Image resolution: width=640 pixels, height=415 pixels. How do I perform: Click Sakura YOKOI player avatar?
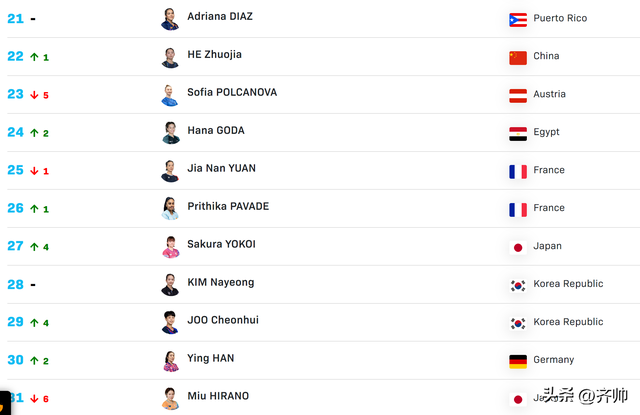[x=170, y=247]
